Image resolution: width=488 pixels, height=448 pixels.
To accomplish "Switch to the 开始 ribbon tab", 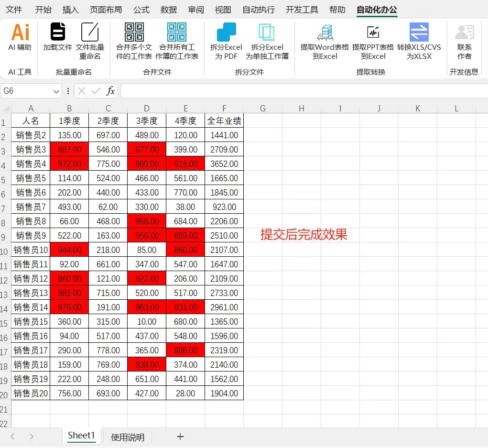I will click(43, 9).
